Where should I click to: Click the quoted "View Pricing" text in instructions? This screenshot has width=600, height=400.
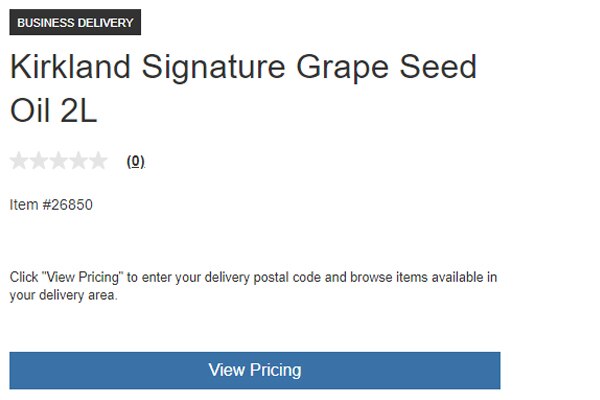tap(82, 277)
